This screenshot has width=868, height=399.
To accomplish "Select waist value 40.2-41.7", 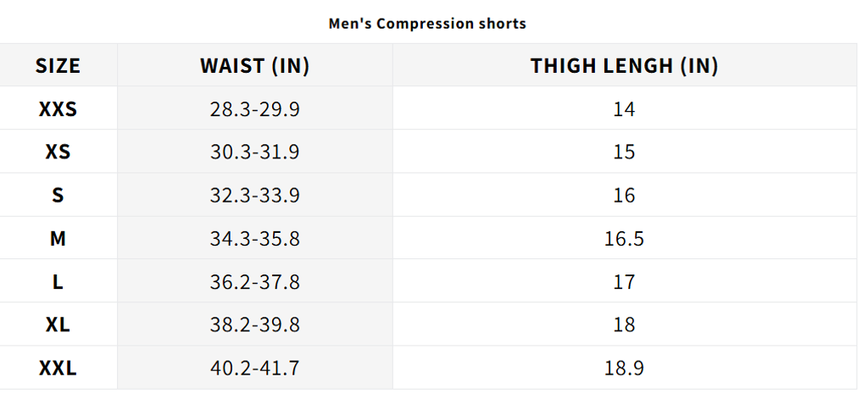I will (x=255, y=369).
